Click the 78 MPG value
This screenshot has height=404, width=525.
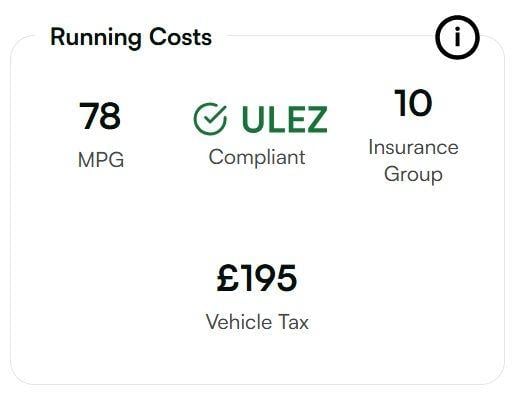[x=100, y=116]
